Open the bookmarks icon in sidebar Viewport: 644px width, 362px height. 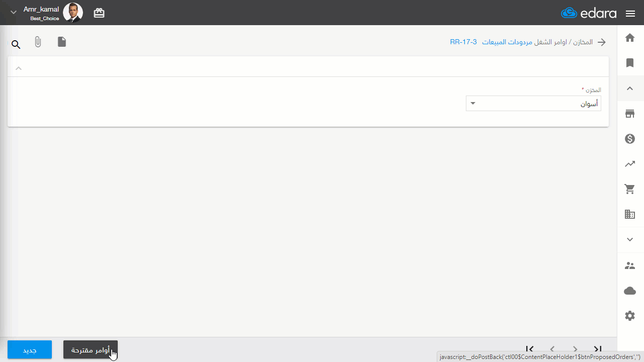pos(630,63)
